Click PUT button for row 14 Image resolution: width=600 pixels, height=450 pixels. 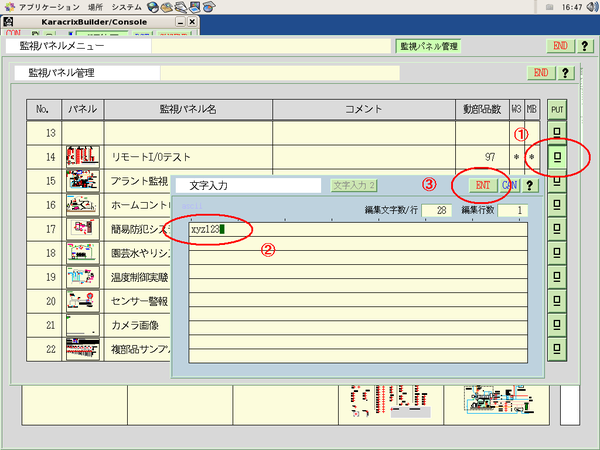(559, 157)
